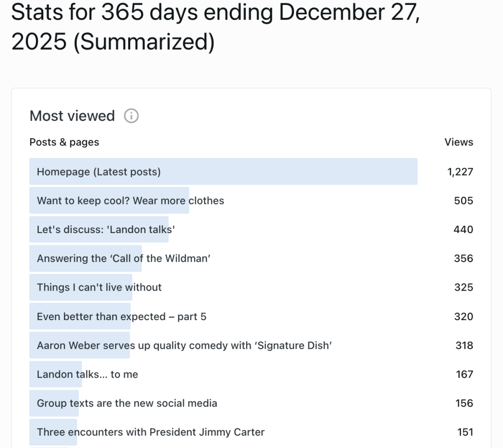Click the Most viewed section title
This screenshot has width=503, height=448.
72,116
